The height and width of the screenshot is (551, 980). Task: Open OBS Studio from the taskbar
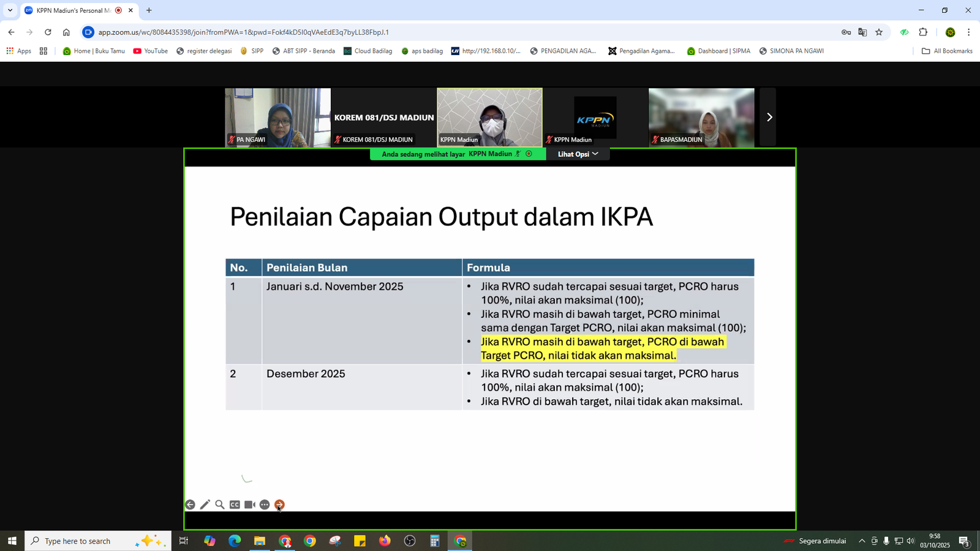click(x=410, y=541)
